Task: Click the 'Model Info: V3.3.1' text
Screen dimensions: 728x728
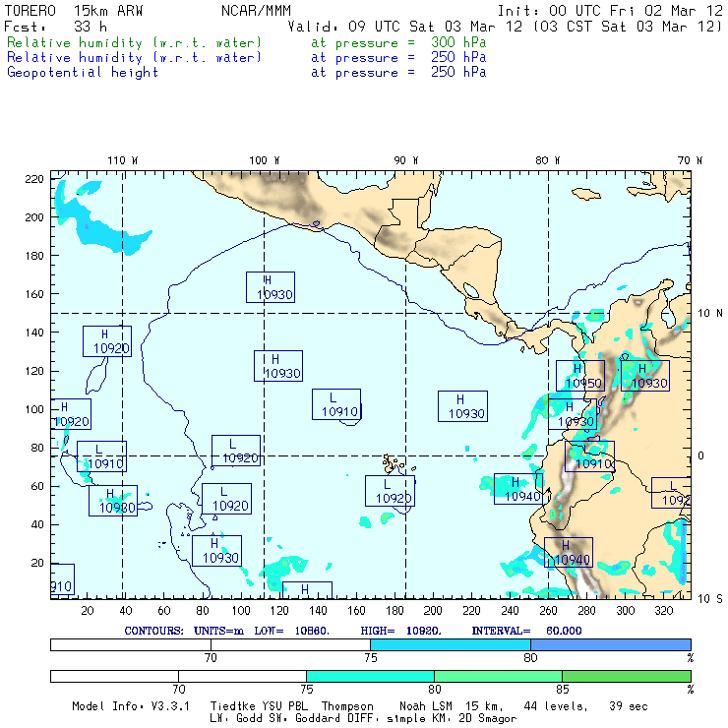Action: click(131, 706)
